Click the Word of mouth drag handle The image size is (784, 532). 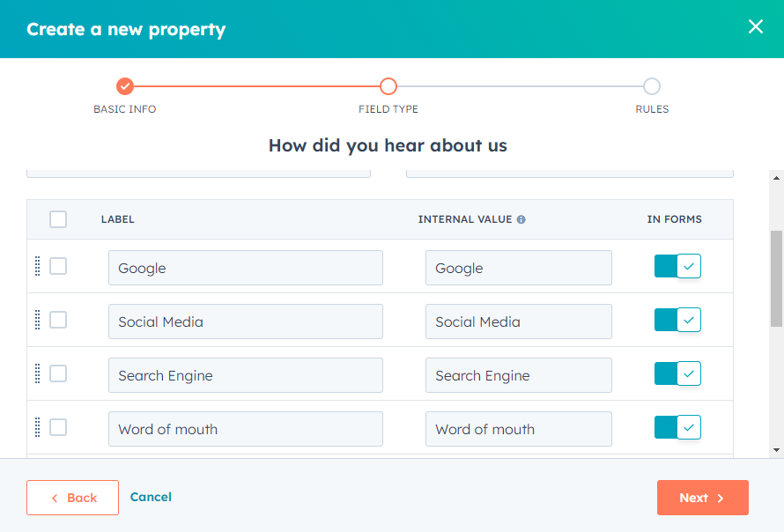pos(37,427)
